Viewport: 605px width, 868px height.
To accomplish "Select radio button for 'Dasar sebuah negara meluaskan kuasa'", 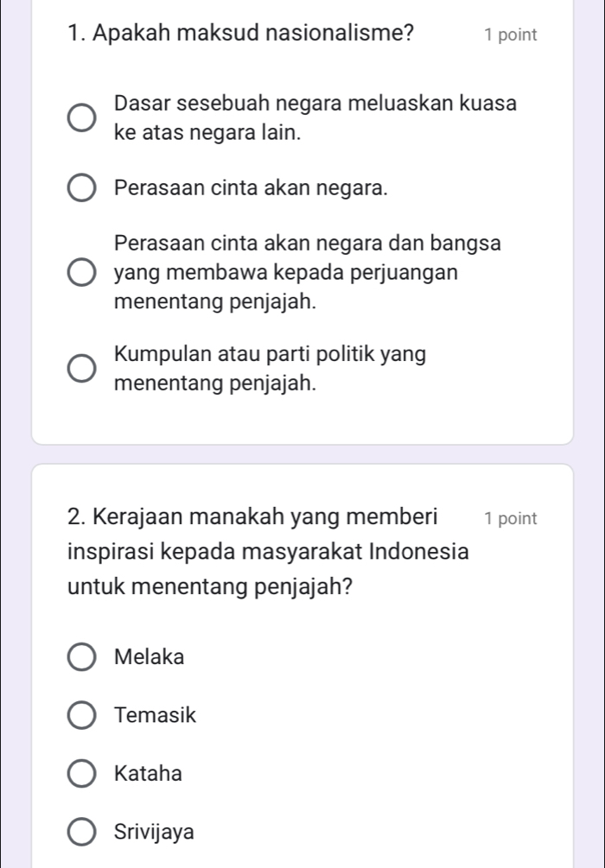I will 83,118.
